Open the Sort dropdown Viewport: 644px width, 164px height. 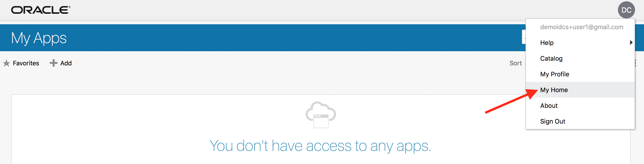515,63
